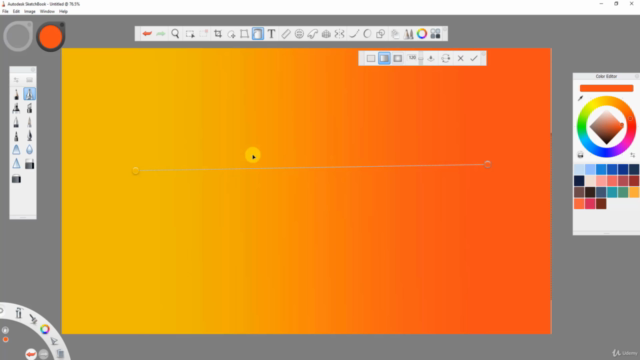Viewport: 640px width, 360px height.
Task: Open the Color Editor wheel in toolbar
Action: pos(422,34)
